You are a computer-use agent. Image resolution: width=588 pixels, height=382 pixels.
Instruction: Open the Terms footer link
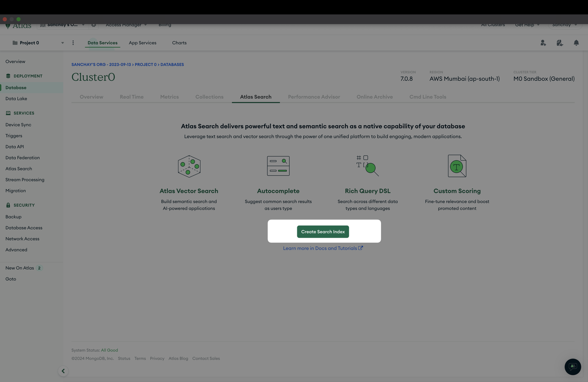(140, 359)
